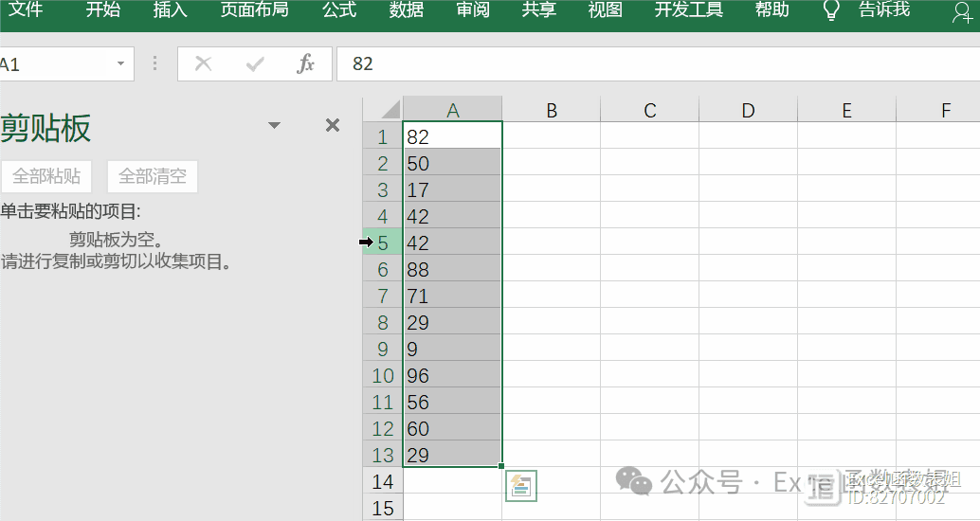The width and height of the screenshot is (980, 521).
Task: Open the 文件 menu tab
Action: 26,9
